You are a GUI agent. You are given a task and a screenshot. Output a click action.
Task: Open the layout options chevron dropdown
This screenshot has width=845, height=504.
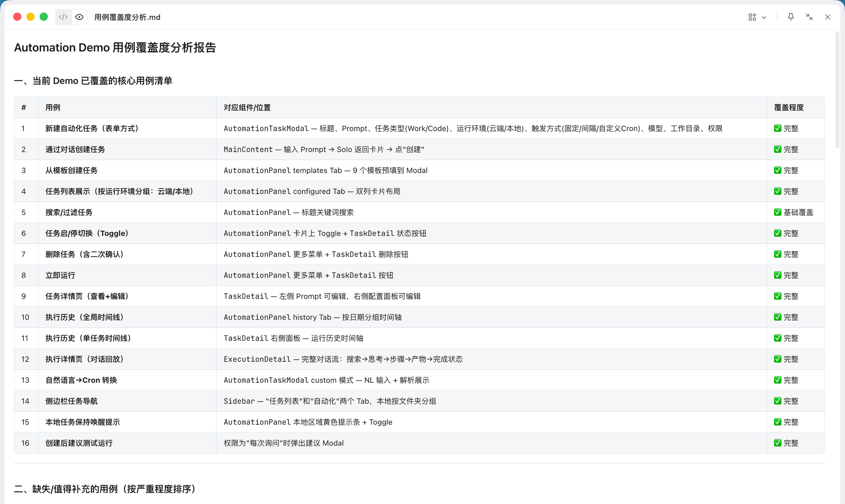pos(764,17)
